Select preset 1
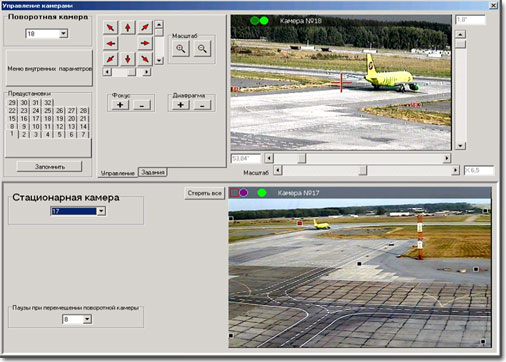Viewport: 506px width, 362px height. 12,134
